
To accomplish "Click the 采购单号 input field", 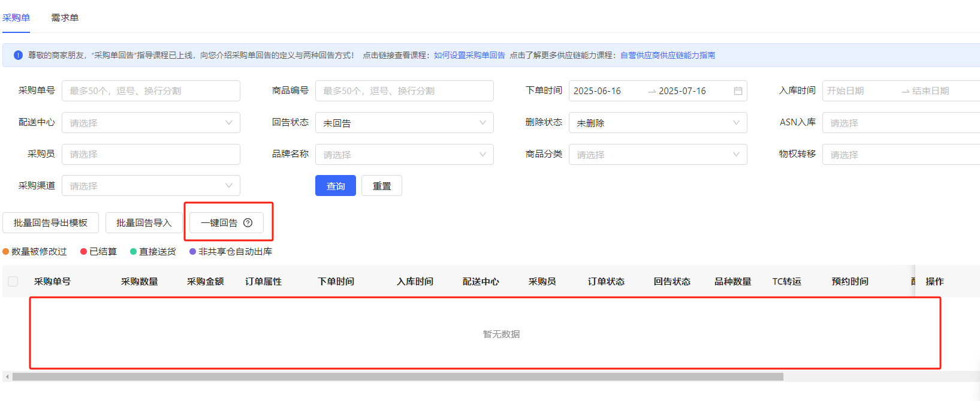I will tap(150, 91).
